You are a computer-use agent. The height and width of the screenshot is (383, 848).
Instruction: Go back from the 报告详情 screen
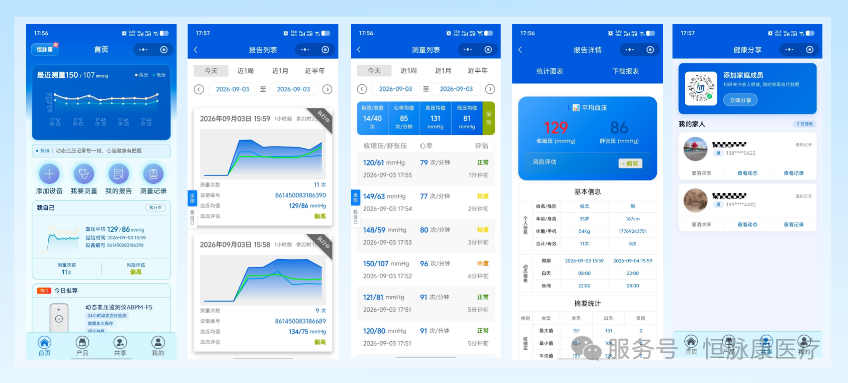[520, 50]
